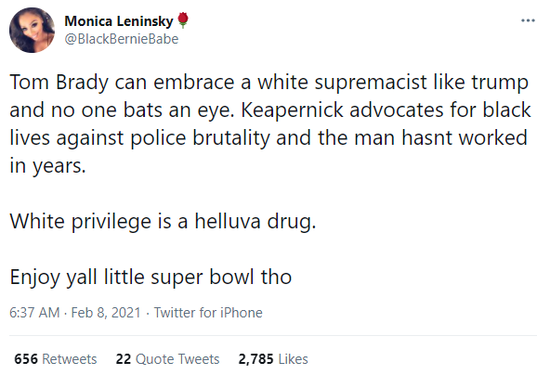View the 2,785 Likes list
The width and height of the screenshot is (550, 375).
[x=273, y=359]
